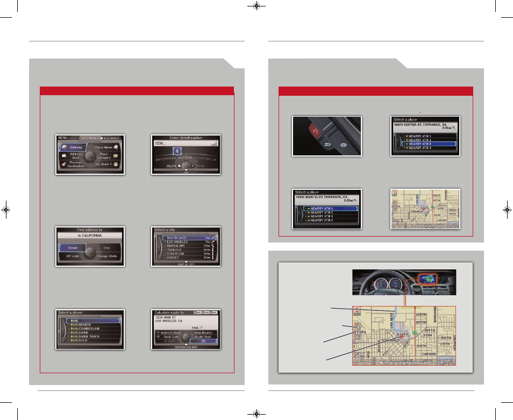Select SOUTH GATE in city list
513x420 pixels.
[x=189, y=238]
